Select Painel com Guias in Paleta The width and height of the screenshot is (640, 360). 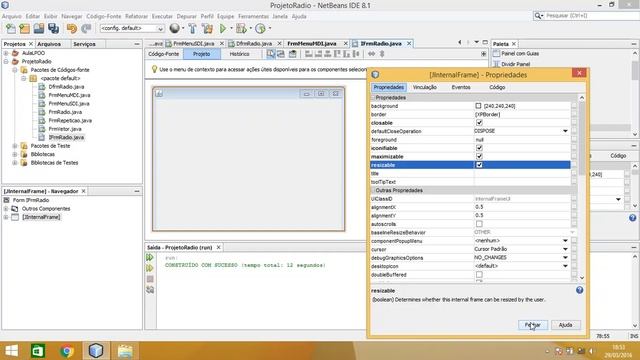[x=520, y=53]
